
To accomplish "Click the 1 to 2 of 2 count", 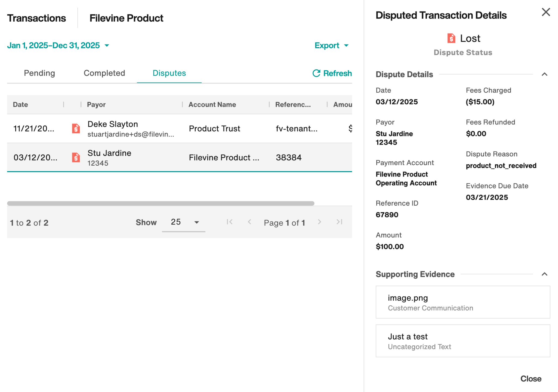I will pyautogui.click(x=29, y=223).
